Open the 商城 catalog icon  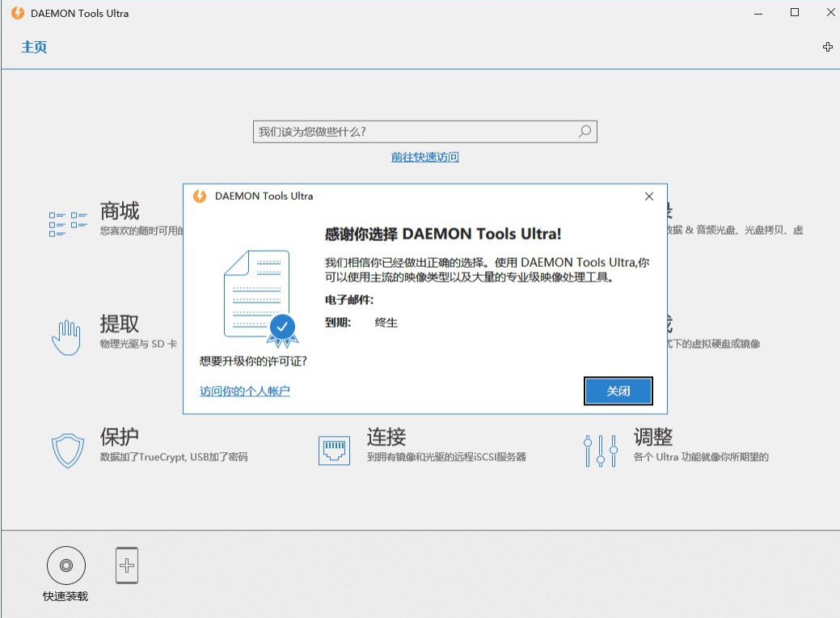point(68,224)
